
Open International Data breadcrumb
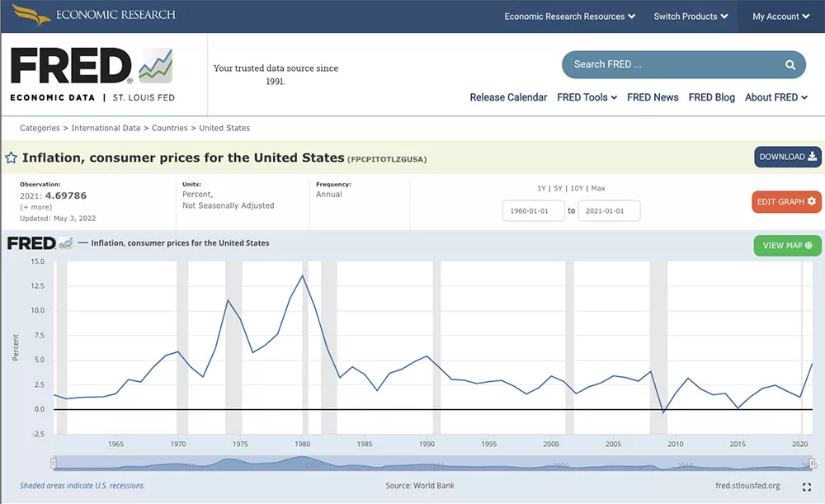pyautogui.click(x=106, y=128)
